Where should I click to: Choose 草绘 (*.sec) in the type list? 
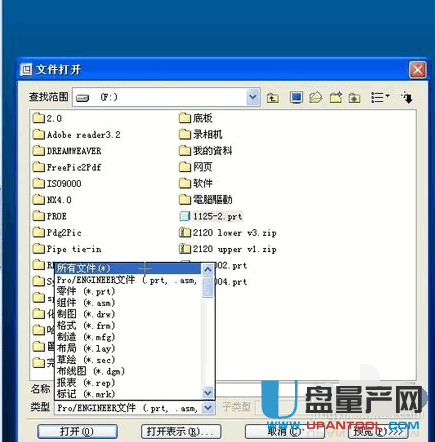(128, 360)
